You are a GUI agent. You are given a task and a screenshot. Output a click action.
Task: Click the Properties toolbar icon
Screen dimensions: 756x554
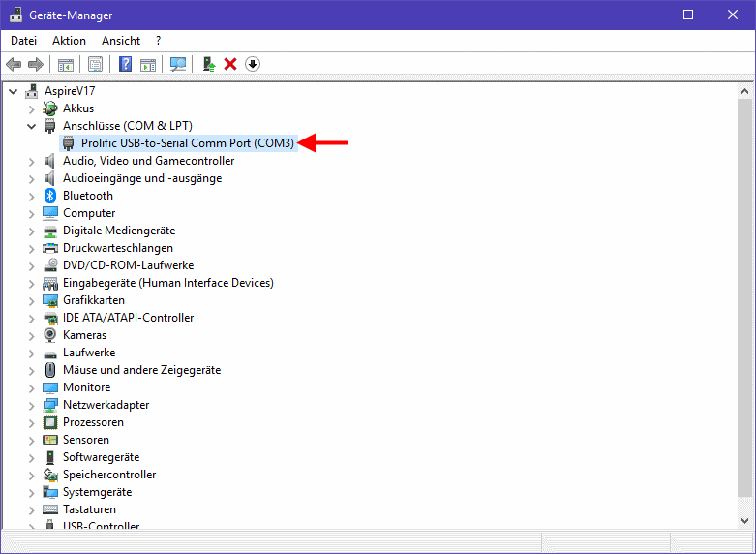pyautogui.click(x=96, y=64)
